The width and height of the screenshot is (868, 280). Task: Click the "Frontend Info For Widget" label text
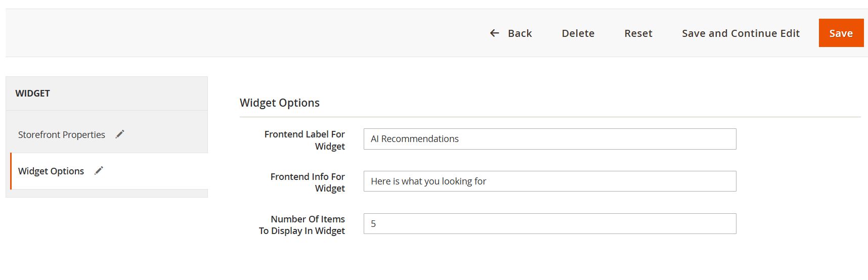coord(308,182)
